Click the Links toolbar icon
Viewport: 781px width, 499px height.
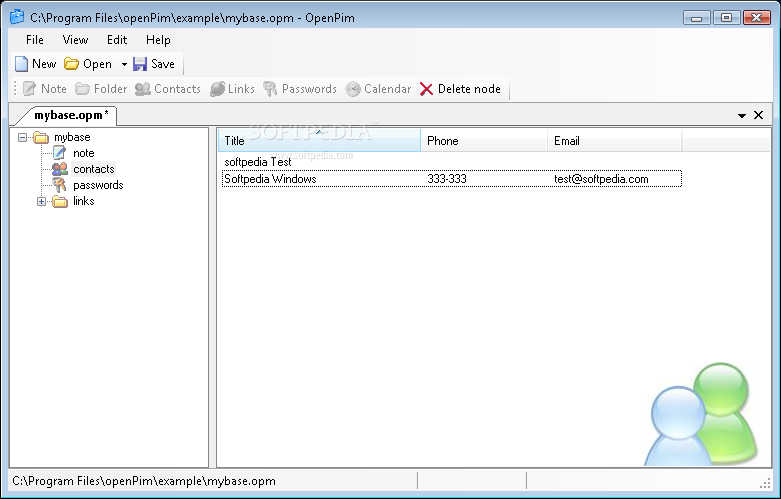[217, 89]
